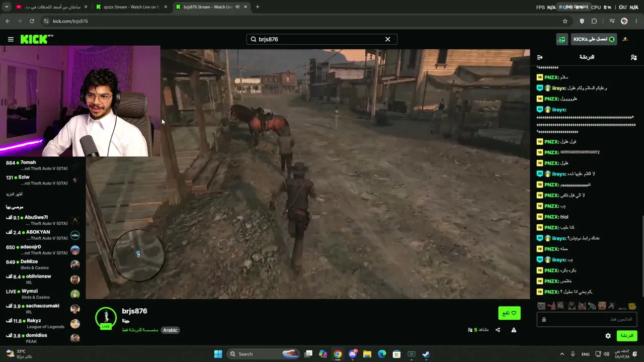Viewport: 644px width, 362px height.
Task: Open the user profile avatar menu
Action: (x=625, y=39)
